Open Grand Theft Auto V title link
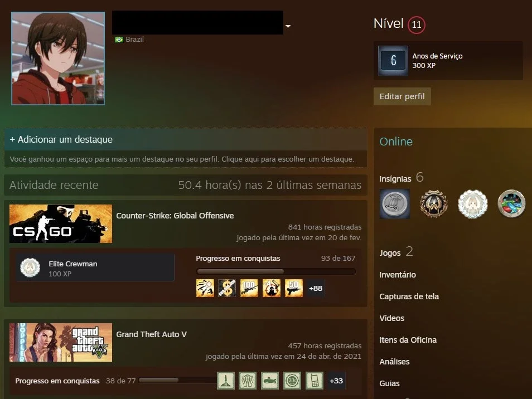 coord(151,334)
